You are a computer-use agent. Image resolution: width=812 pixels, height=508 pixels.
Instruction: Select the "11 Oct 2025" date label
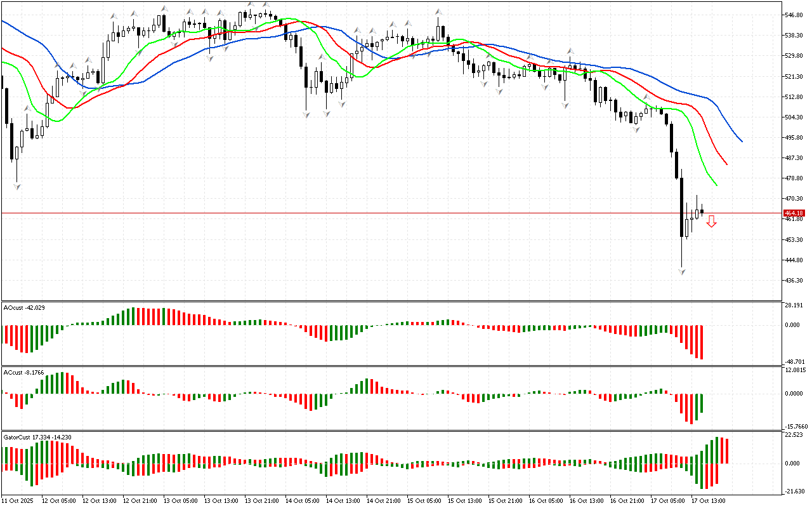pos(17,501)
